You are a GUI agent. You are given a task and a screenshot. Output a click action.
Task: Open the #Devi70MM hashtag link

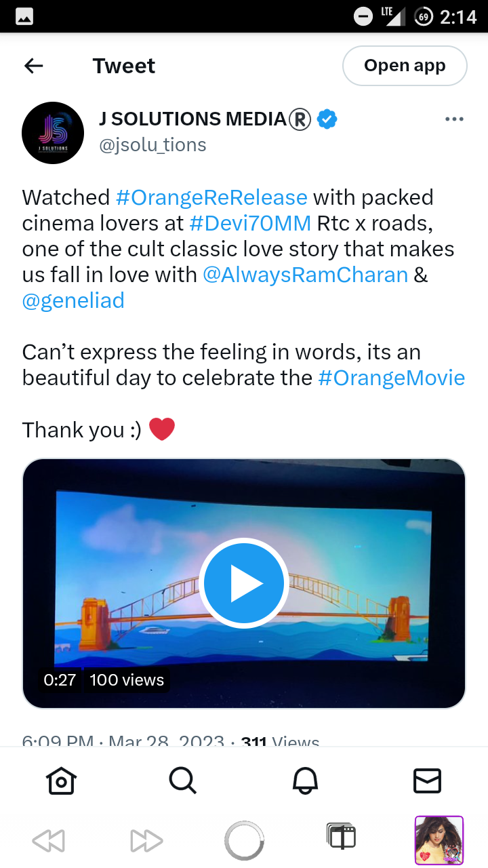250,223
